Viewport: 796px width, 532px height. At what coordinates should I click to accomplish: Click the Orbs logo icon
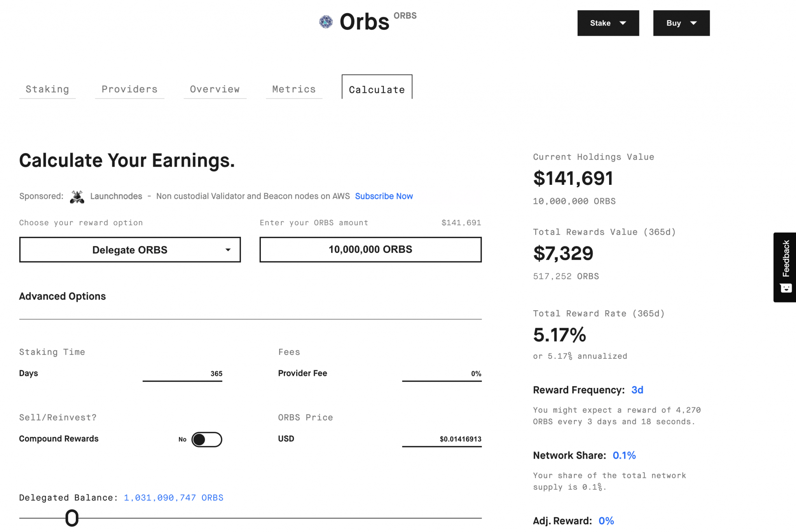click(x=326, y=22)
